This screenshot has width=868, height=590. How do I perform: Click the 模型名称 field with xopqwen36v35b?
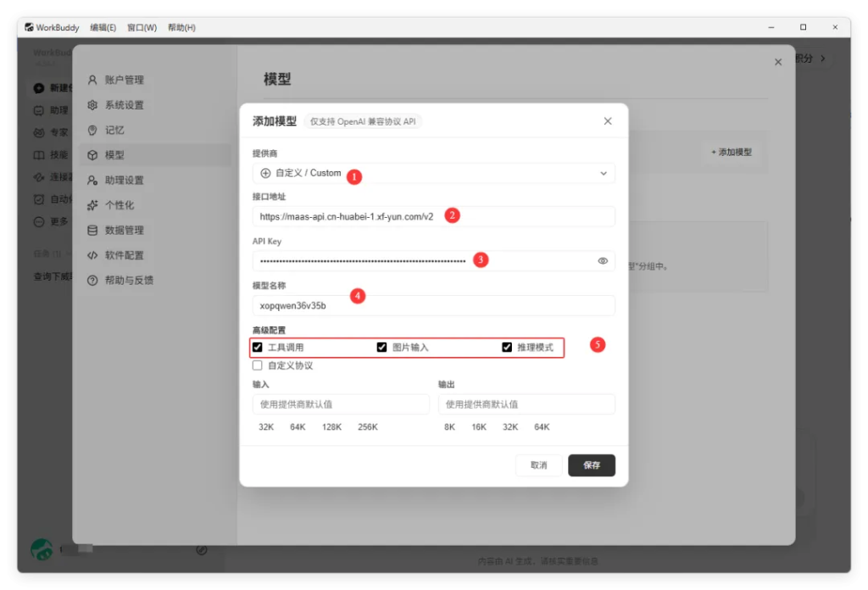pyautogui.click(x=433, y=305)
